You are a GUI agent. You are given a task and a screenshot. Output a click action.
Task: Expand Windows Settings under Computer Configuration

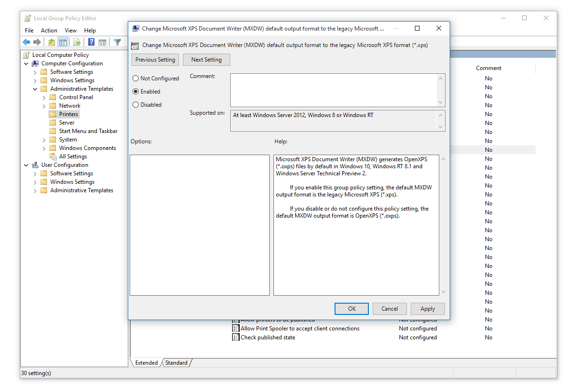[x=35, y=80]
